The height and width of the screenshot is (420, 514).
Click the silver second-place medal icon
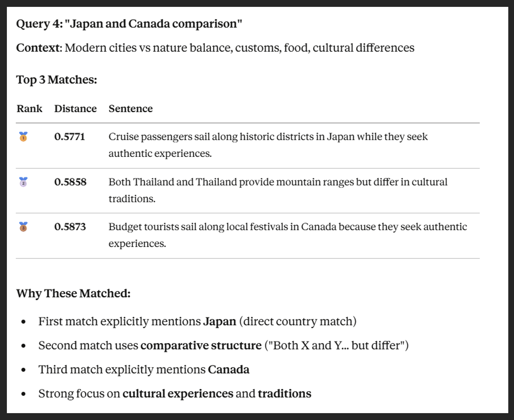point(23,182)
